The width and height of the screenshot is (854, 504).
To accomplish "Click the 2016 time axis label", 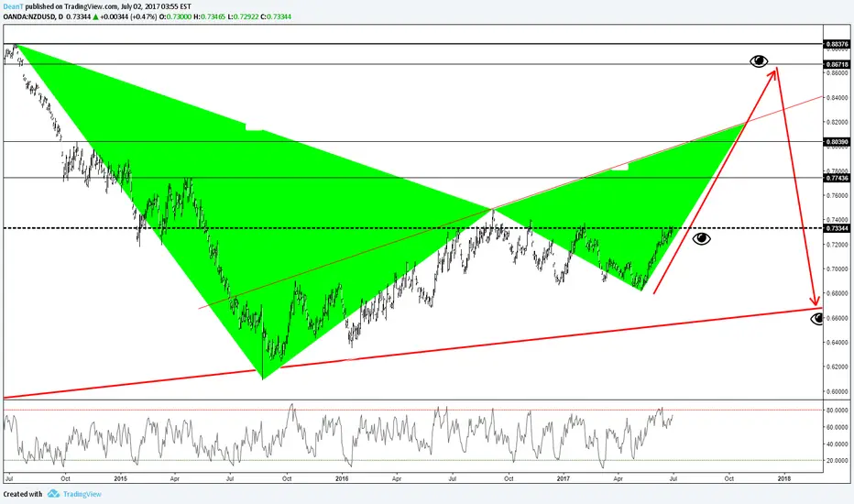I will click(342, 479).
